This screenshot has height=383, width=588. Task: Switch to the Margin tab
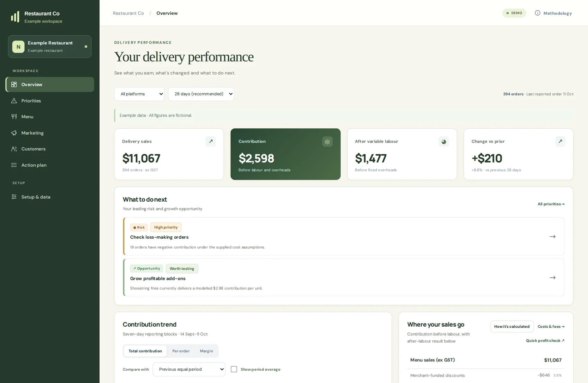coord(206,351)
